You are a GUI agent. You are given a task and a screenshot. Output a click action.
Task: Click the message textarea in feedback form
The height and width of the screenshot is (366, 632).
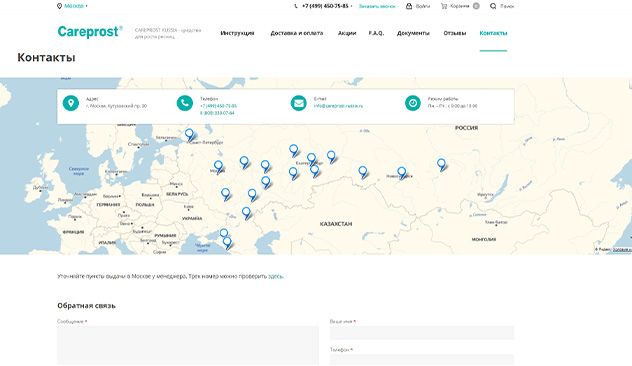[188, 345]
